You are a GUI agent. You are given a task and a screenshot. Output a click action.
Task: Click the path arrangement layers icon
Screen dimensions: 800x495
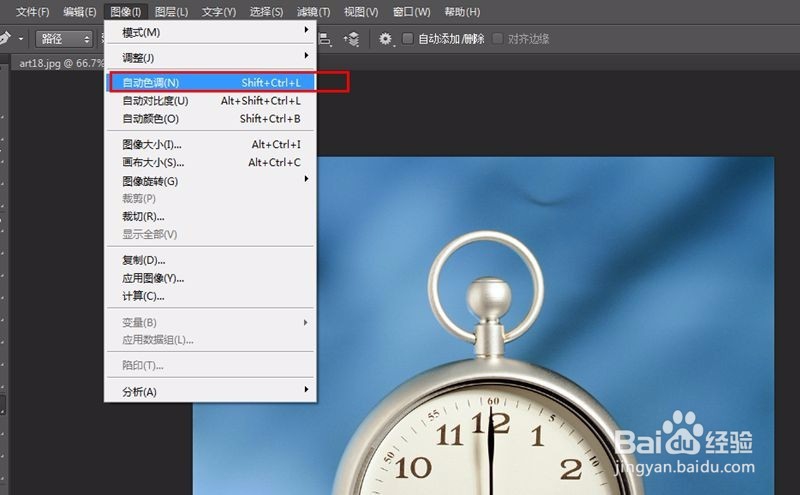tap(352, 39)
